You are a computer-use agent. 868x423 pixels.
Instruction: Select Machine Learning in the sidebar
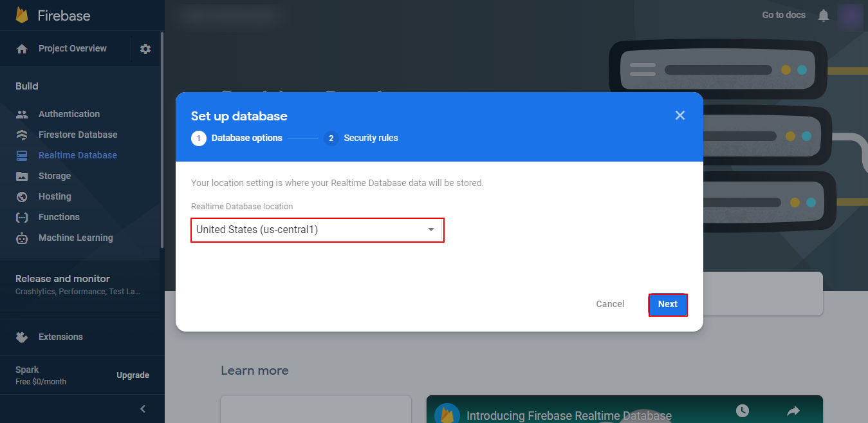click(x=76, y=238)
